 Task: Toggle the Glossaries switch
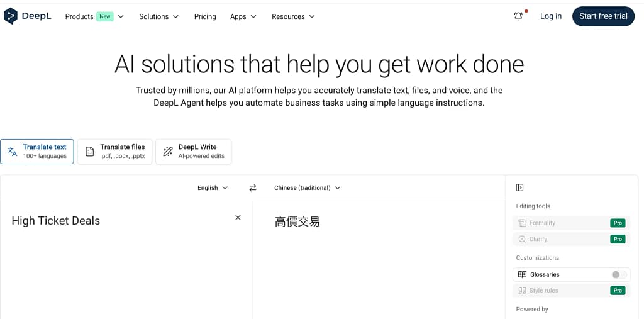tap(619, 274)
